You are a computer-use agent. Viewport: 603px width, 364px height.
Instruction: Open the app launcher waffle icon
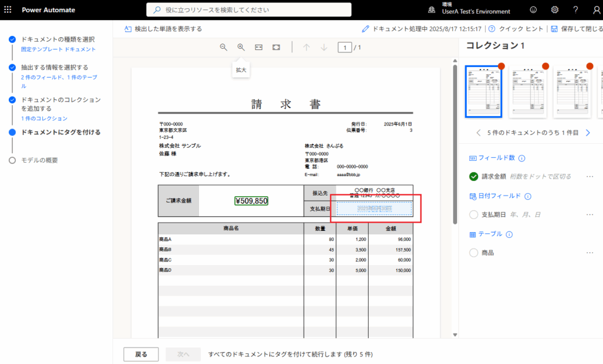click(x=8, y=9)
